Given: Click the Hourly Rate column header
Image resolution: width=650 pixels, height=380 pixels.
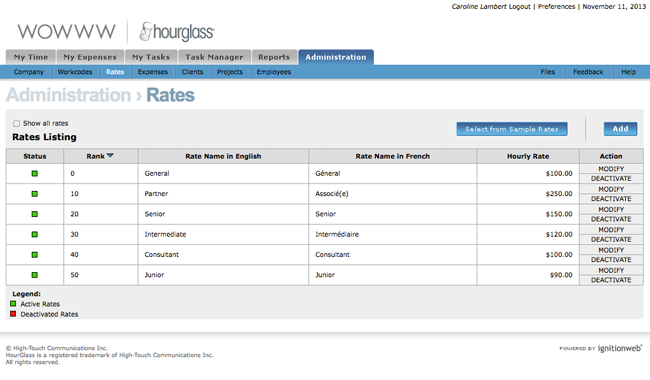Looking at the screenshot, I should click(x=528, y=156).
